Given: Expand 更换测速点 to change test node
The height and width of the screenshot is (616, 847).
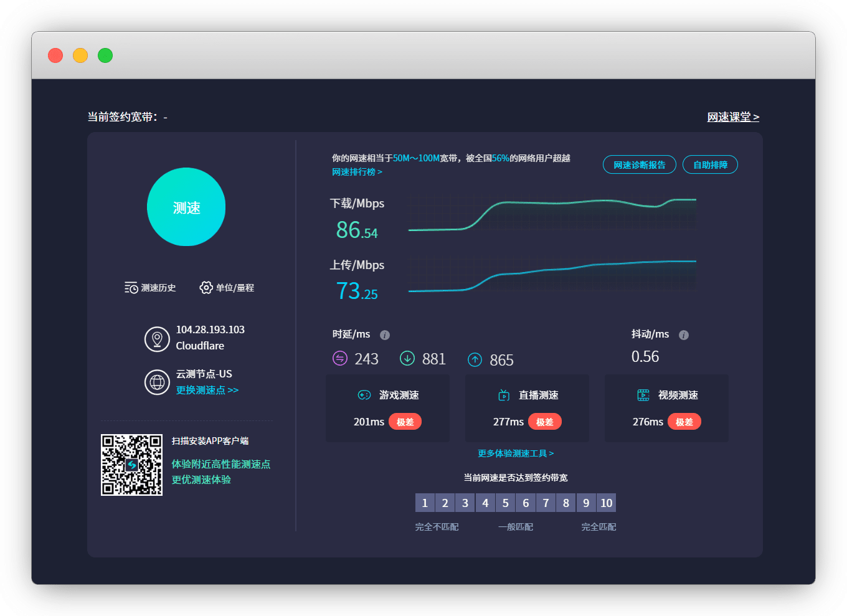Looking at the screenshot, I should [x=207, y=390].
